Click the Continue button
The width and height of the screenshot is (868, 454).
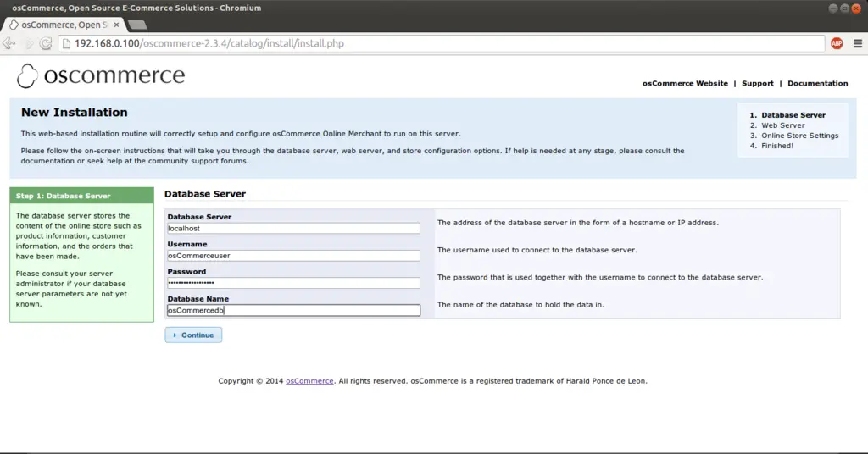point(193,335)
